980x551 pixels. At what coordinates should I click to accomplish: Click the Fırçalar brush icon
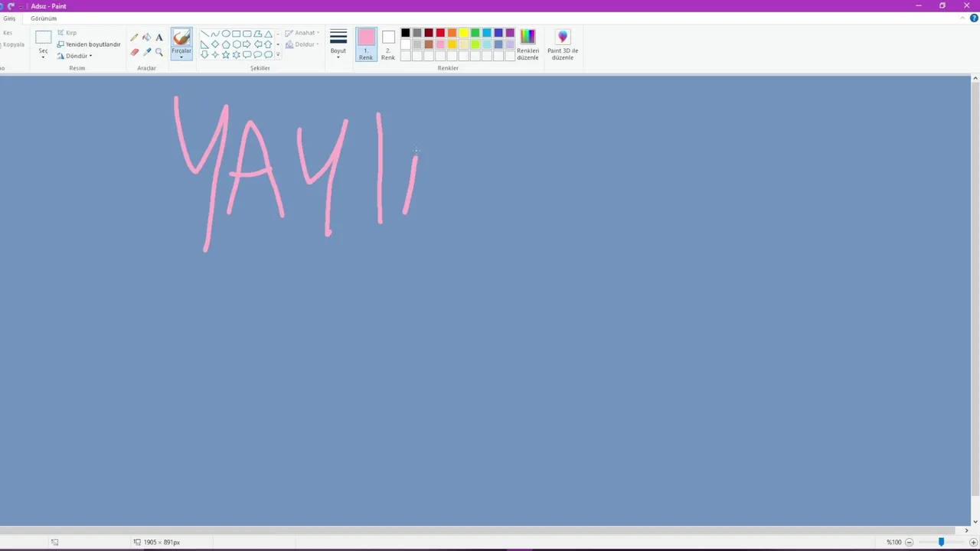pos(181,37)
